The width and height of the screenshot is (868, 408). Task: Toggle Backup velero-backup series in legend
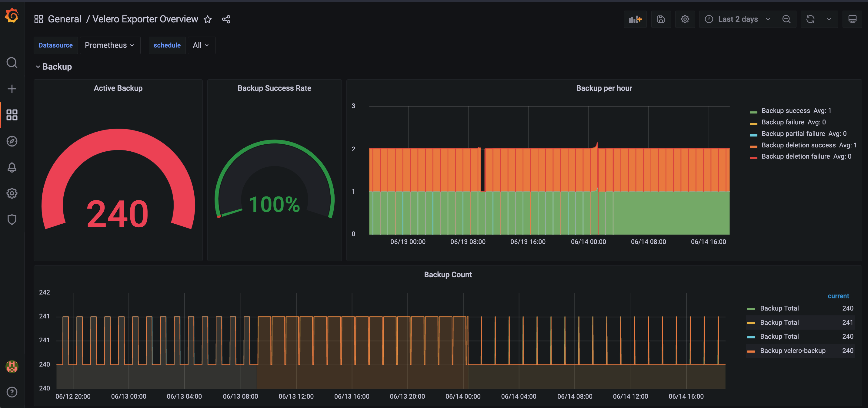coord(792,350)
